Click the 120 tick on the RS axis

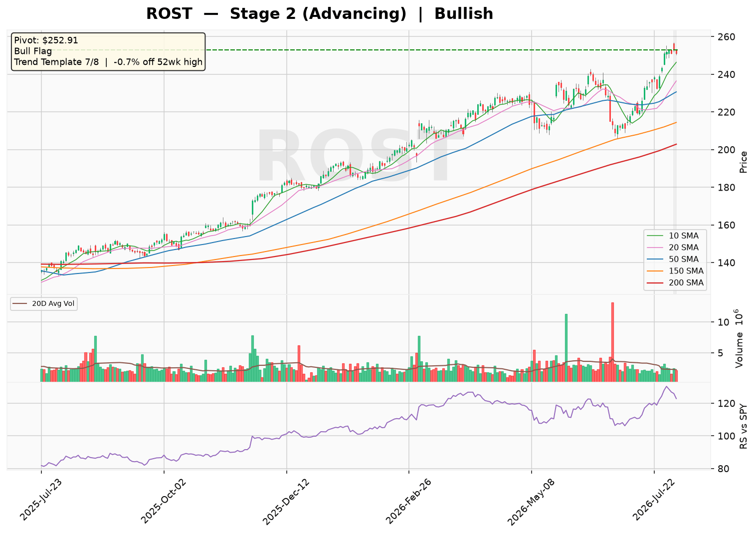tap(728, 403)
